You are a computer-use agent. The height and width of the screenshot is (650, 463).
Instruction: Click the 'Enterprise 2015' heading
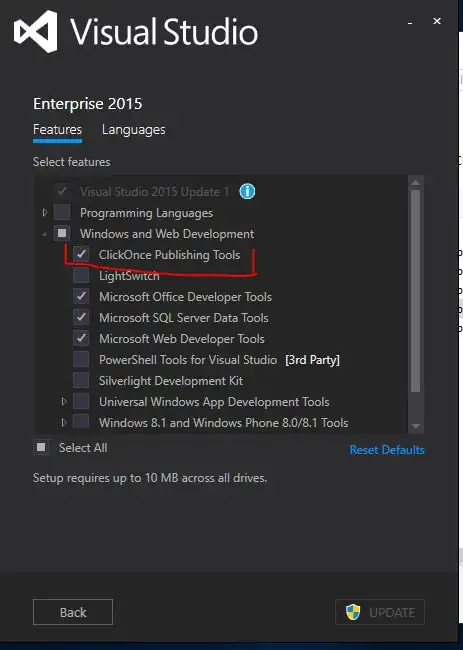pyautogui.click(x=87, y=104)
